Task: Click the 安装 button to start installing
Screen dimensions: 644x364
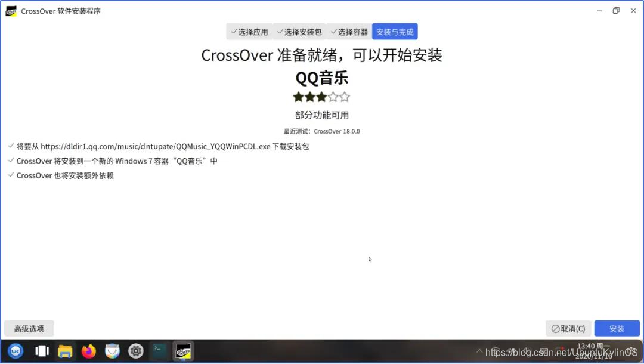Action: [x=617, y=328]
